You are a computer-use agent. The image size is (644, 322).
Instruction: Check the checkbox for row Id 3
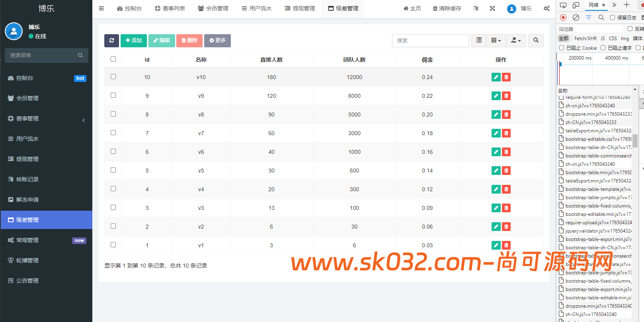click(x=113, y=208)
